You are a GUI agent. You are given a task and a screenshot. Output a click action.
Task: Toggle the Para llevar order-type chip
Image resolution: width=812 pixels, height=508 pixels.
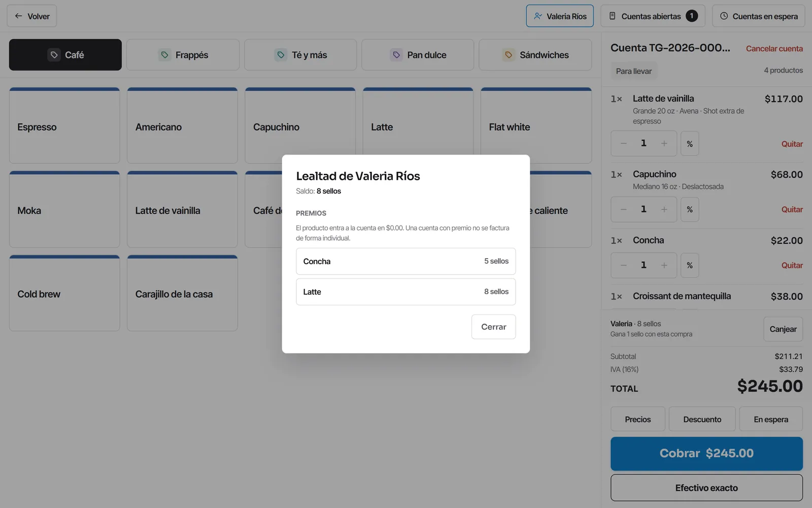coord(634,71)
